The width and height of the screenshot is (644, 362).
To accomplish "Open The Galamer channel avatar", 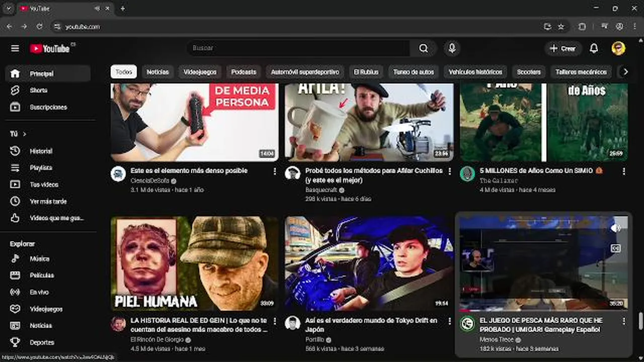I will (x=467, y=174).
